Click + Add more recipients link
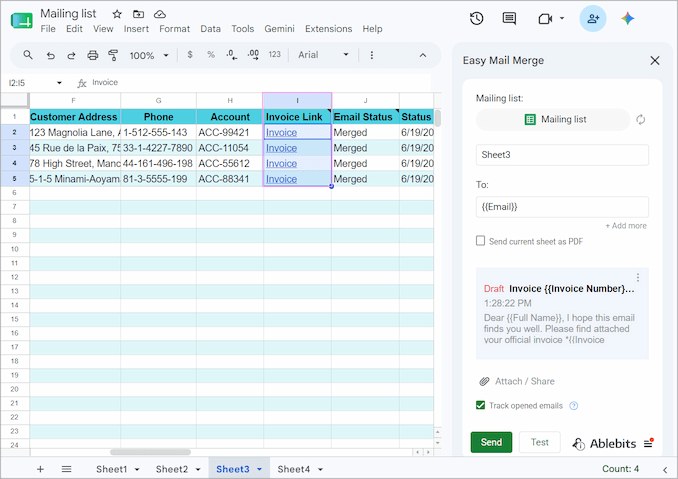 coord(626,226)
